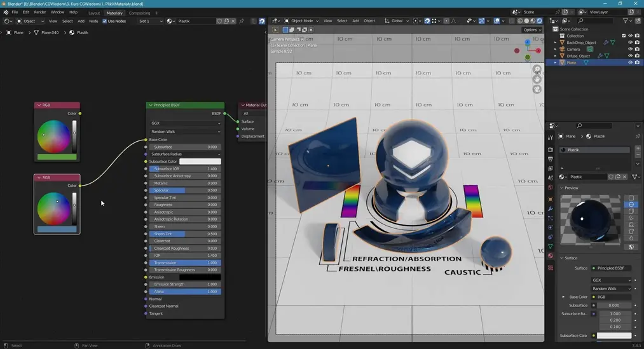Viewport: 644px width, 349px height.
Task: Select the flat plane preview shape
Action: tap(631, 198)
